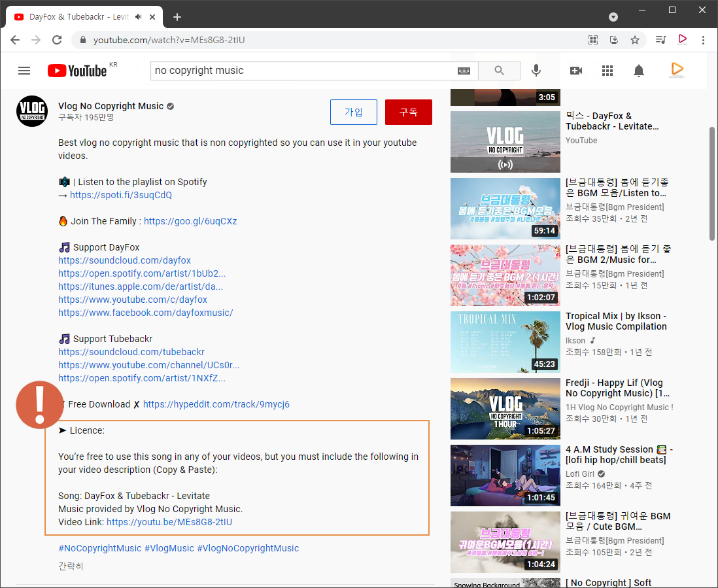Open account avatar menu at top right

(x=677, y=70)
